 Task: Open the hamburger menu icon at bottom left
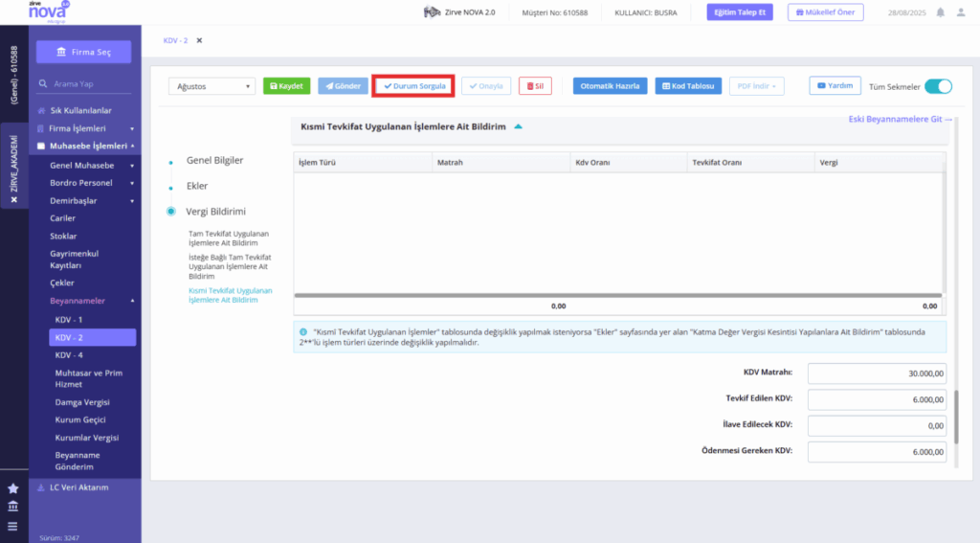pyautogui.click(x=12, y=526)
